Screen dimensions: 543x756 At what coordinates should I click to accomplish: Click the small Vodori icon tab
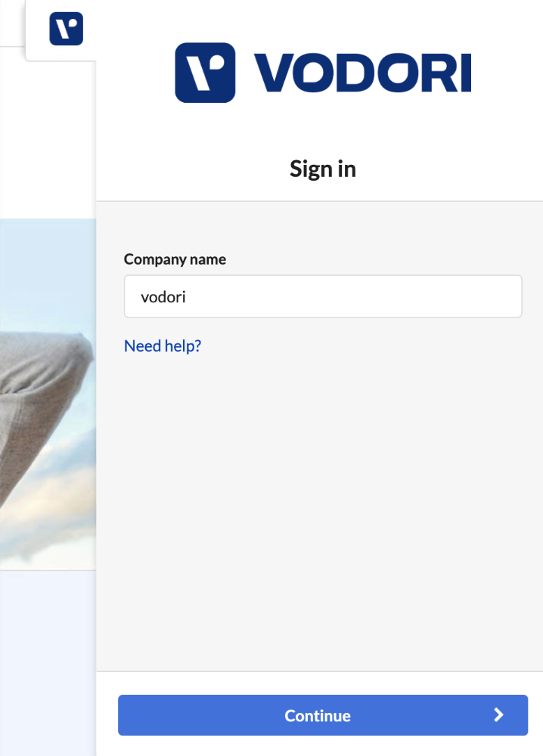[66, 29]
